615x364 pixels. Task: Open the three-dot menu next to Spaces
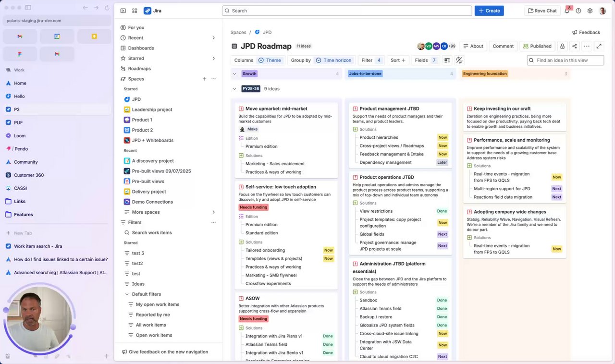pos(213,79)
